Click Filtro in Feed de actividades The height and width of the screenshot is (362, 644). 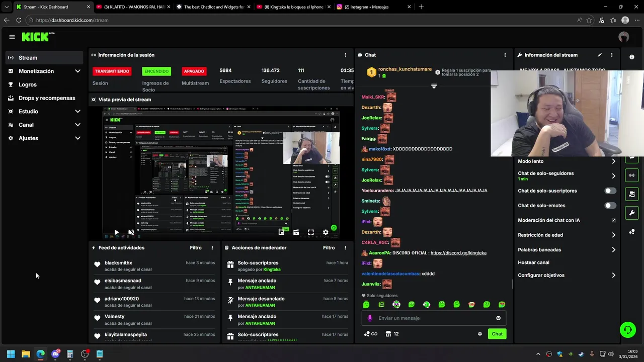[196, 248]
